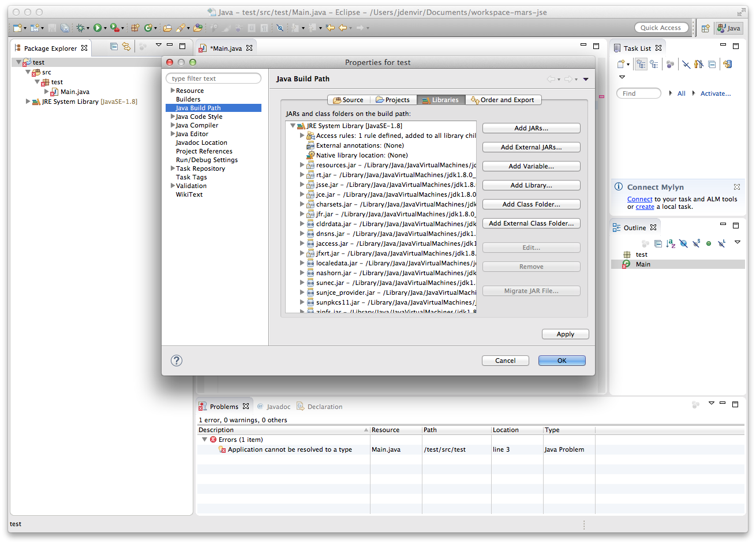Toggle Hide Non-Public Members green dot
Viewport: 756px width, 544px height.
coord(709,243)
